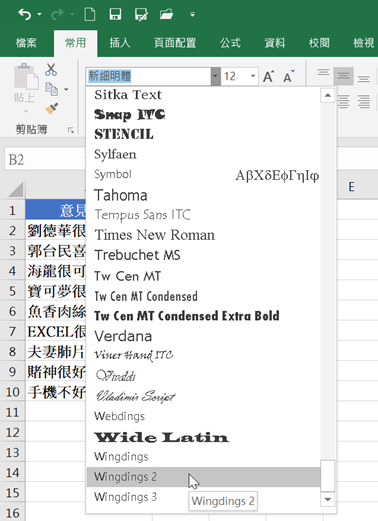This screenshot has height=521, width=378.
Task: Click the font list scrollbar thumb
Action: click(328, 476)
